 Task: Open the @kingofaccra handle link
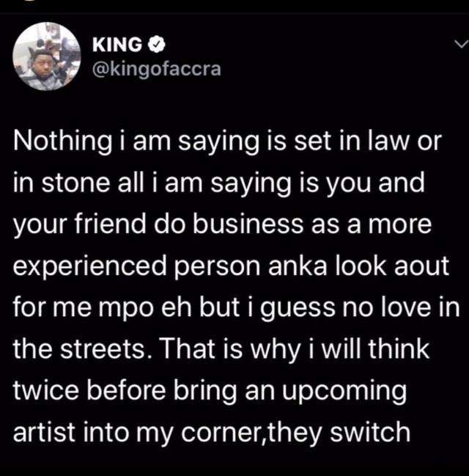point(157,69)
